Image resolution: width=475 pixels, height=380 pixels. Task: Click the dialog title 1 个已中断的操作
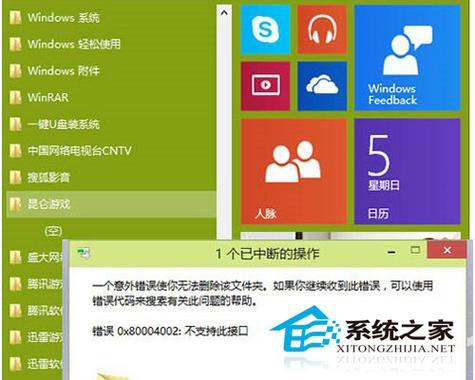coord(268,254)
